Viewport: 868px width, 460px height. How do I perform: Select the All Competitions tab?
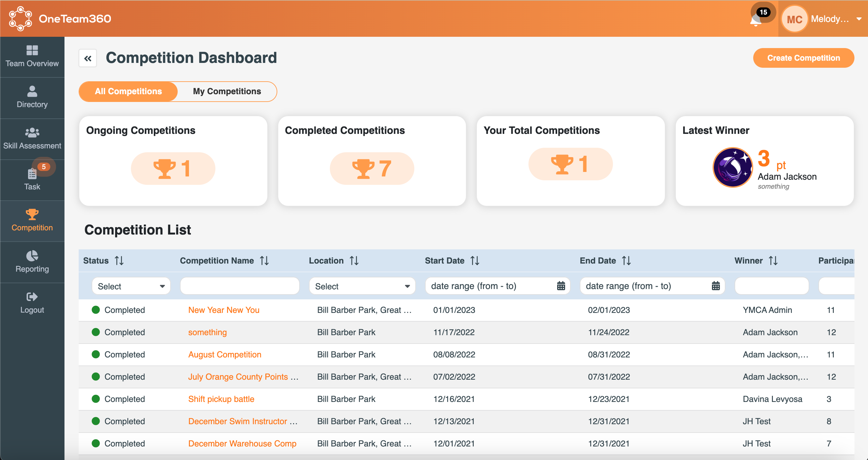pos(128,91)
